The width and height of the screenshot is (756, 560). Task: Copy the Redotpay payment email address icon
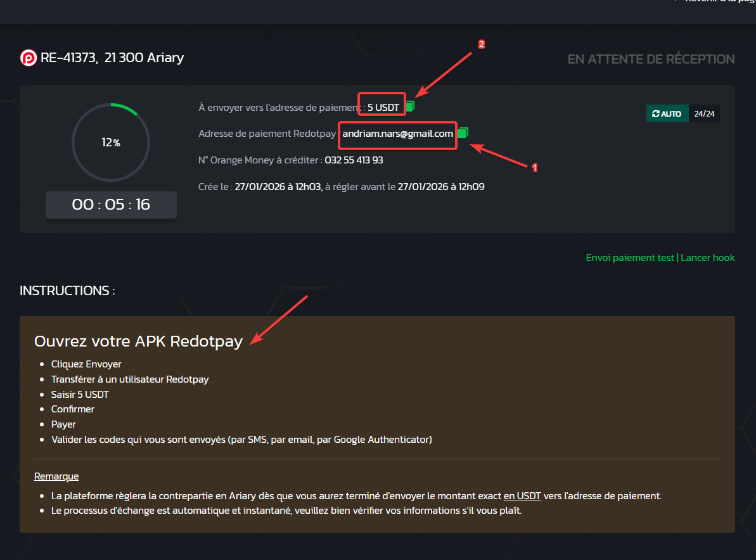point(463,132)
